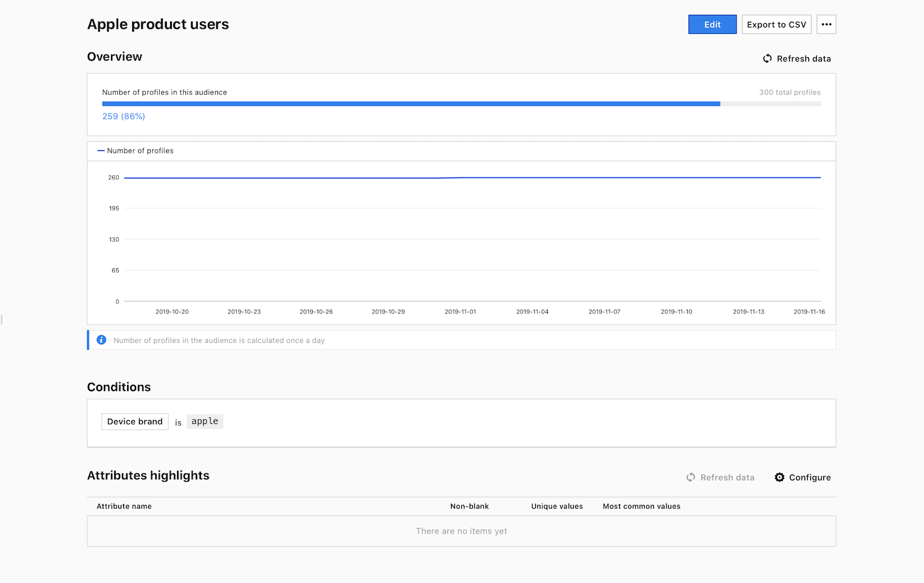Click the 2019-11-01 date axis label
The image size is (924, 583).
pyautogui.click(x=460, y=312)
